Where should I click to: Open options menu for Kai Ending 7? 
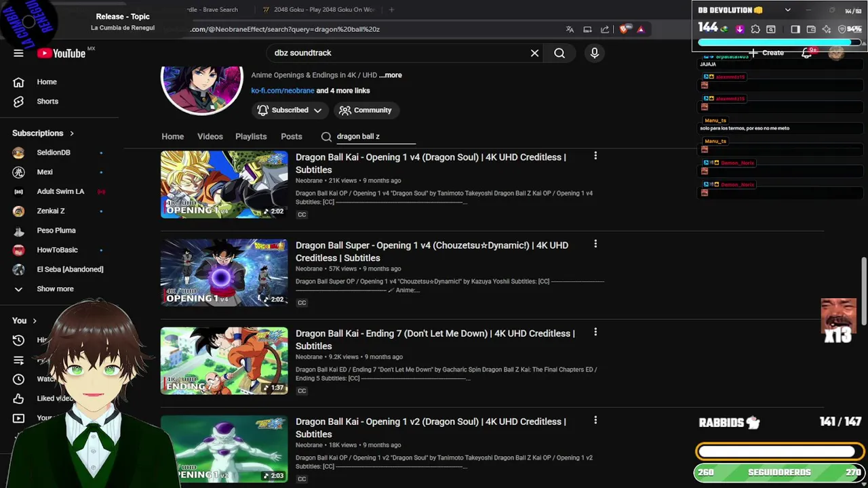[x=595, y=332]
